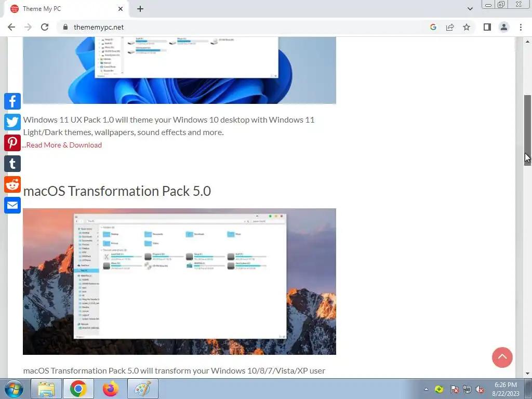
Task: Share this page icon in toolbar
Action: pyautogui.click(x=450, y=27)
